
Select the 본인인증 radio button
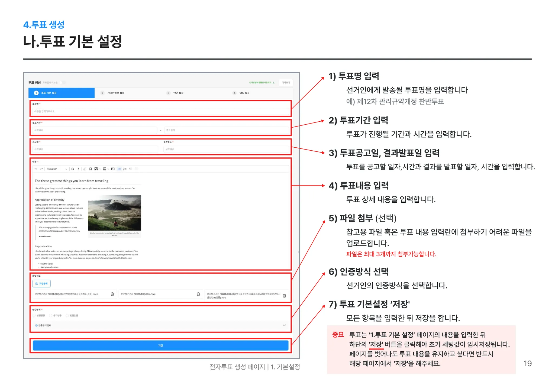tap(34, 316)
